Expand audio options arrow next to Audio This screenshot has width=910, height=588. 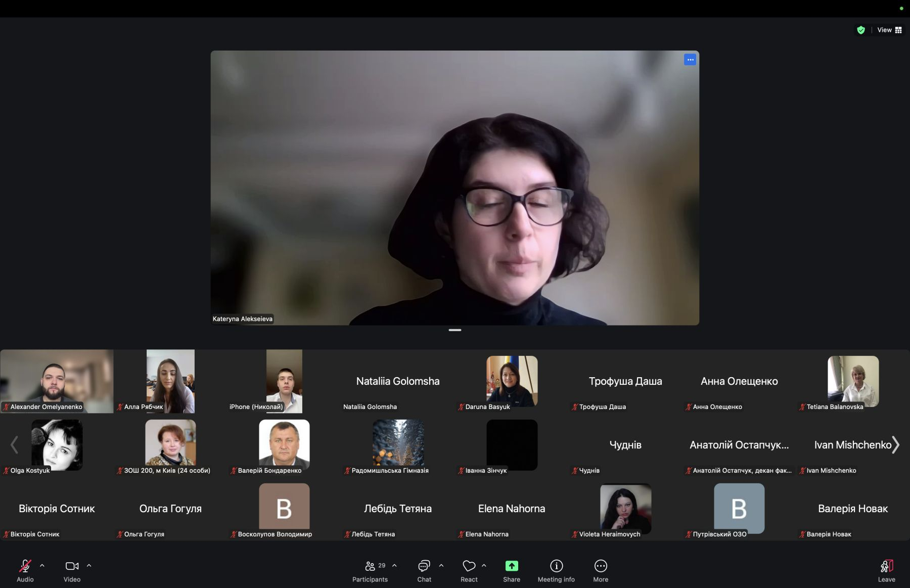42,566
